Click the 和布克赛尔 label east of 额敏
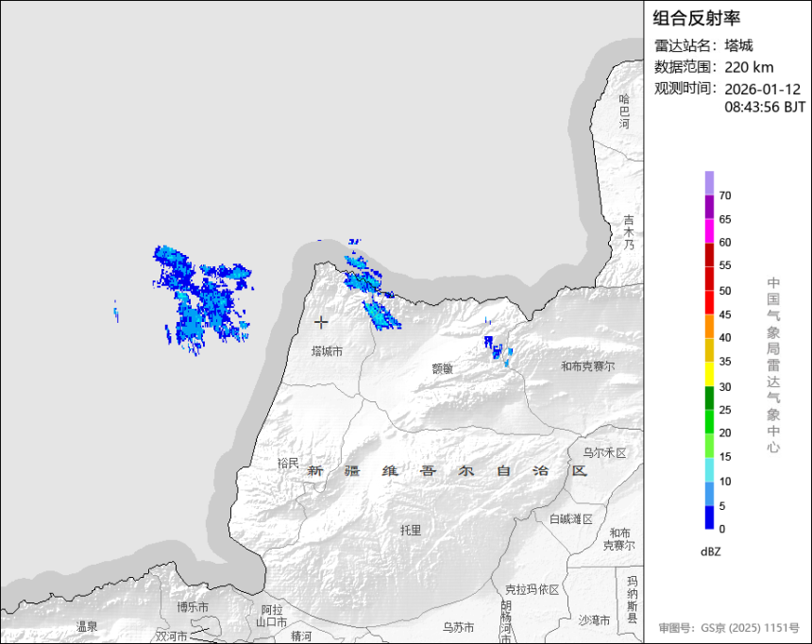This screenshot has width=812, height=644. 588,366
